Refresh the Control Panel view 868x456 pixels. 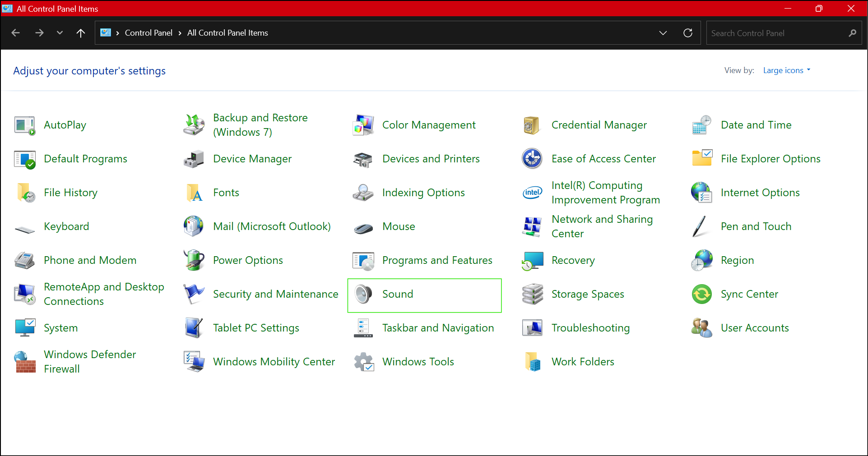point(688,33)
